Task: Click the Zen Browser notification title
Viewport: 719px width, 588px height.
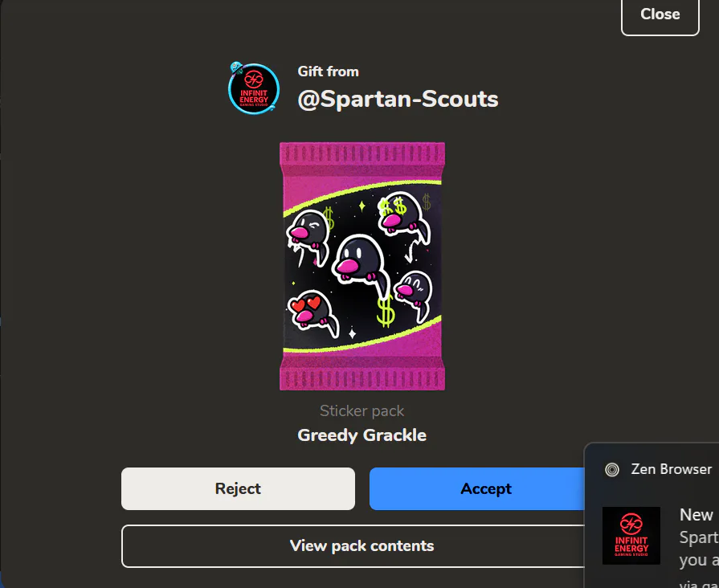Action: pyautogui.click(x=672, y=469)
